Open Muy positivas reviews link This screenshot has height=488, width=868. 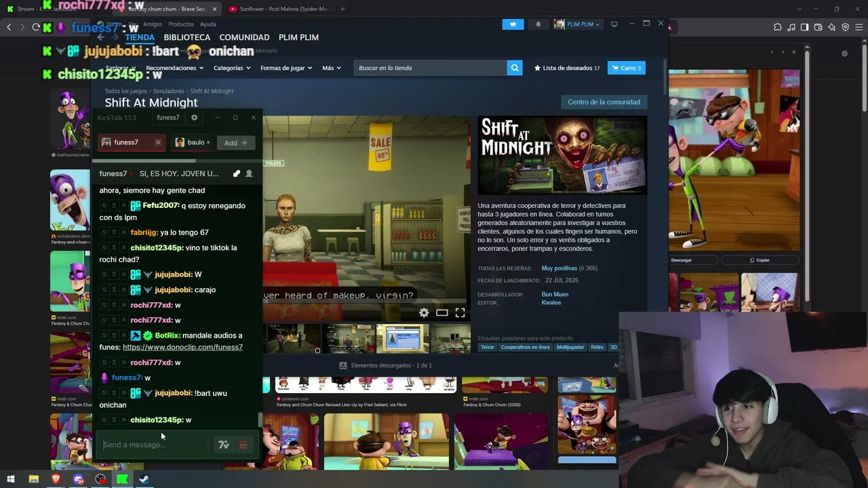[x=559, y=268]
